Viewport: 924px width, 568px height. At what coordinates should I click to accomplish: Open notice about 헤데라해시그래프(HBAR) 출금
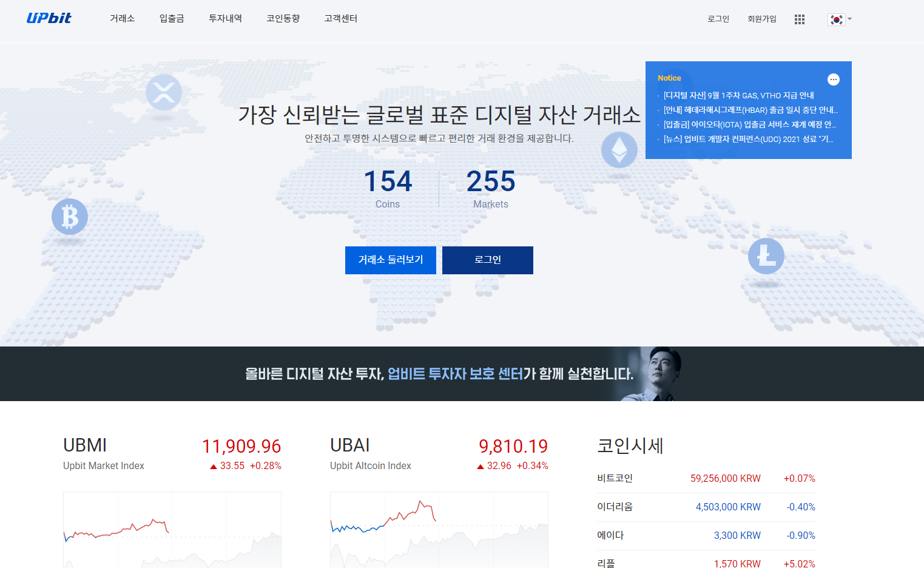click(x=750, y=110)
